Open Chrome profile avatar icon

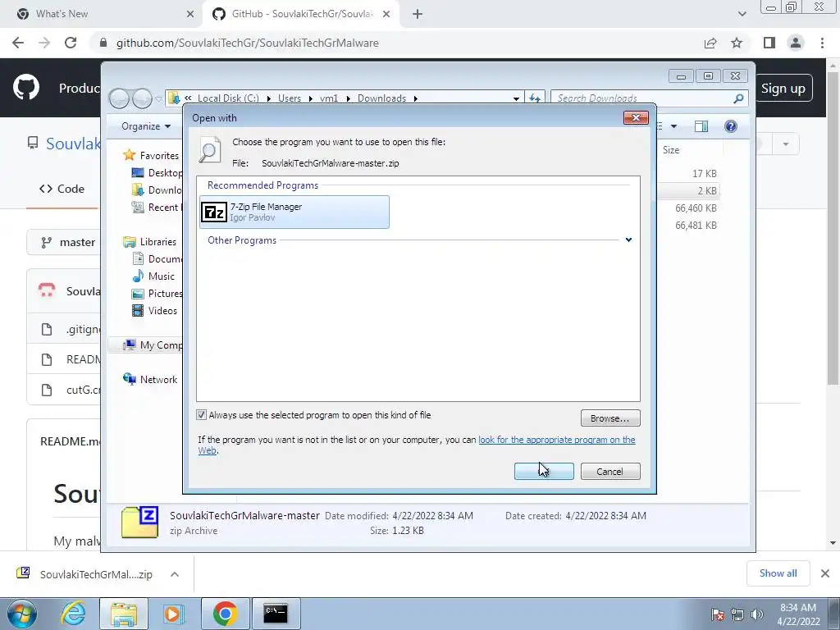[x=796, y=43]
